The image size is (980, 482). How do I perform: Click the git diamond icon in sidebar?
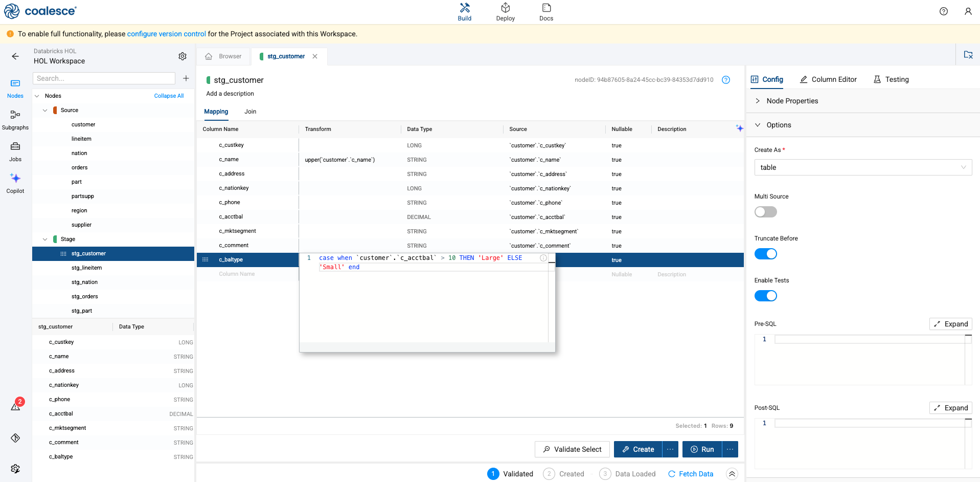tap(15, 438)
